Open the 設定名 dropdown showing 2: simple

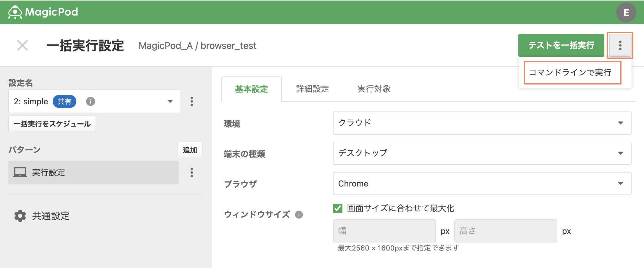(95, 101)
